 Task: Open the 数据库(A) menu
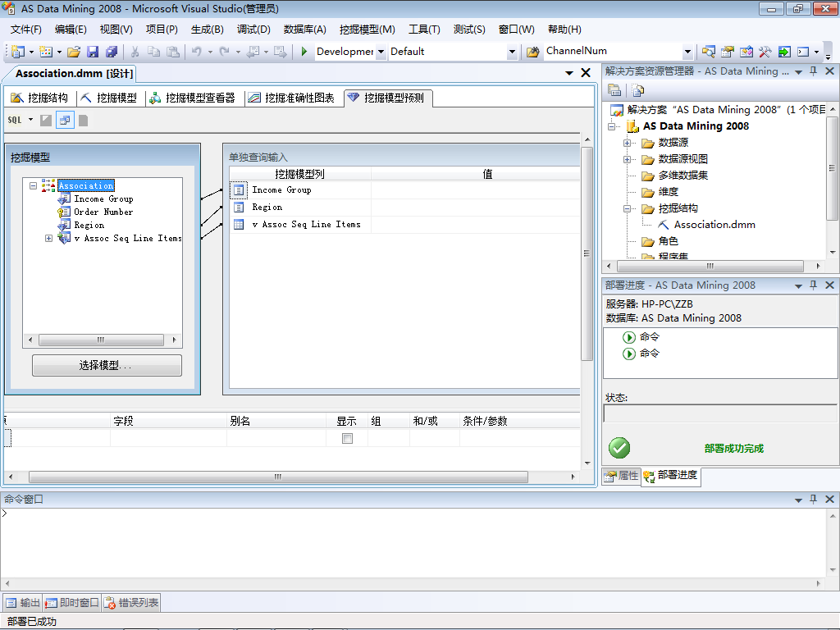pyautogui.click(x=305, y=30)
